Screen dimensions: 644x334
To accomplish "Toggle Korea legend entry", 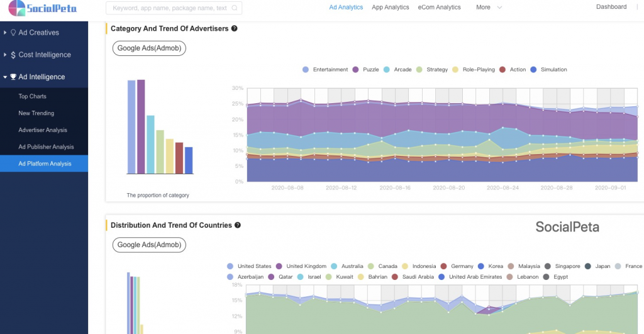I will [491, 266].
